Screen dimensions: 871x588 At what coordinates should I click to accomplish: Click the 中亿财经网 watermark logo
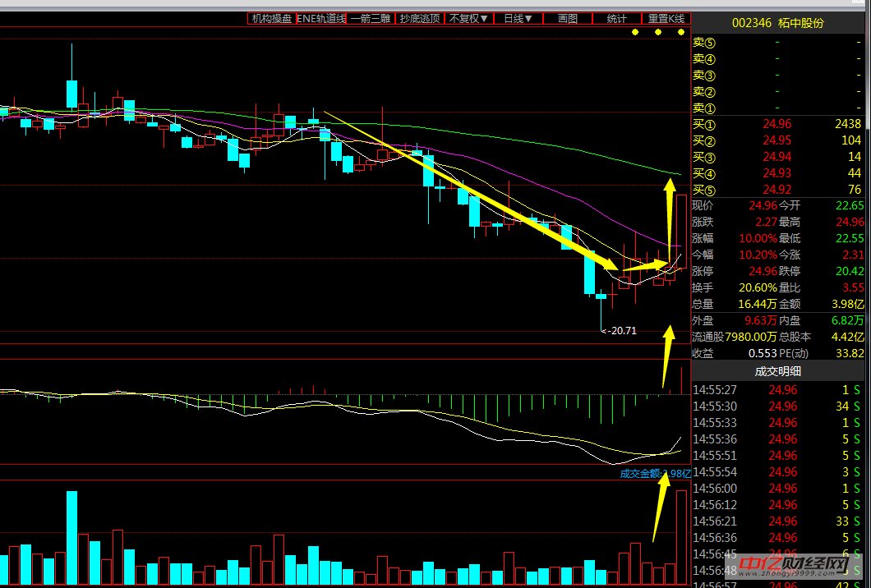pos(791,567)
